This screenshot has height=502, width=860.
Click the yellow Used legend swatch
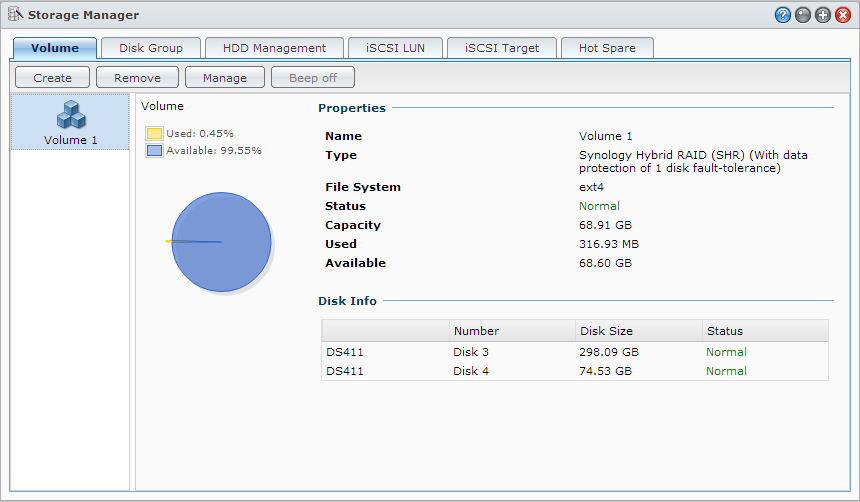click(154, 133)
